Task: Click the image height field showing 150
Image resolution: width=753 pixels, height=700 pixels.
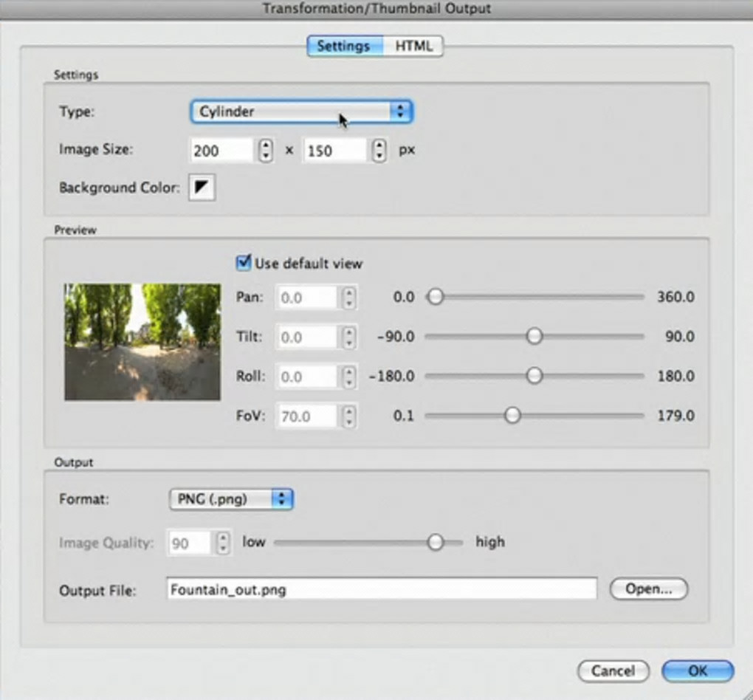Action: (x=334, y=151)
